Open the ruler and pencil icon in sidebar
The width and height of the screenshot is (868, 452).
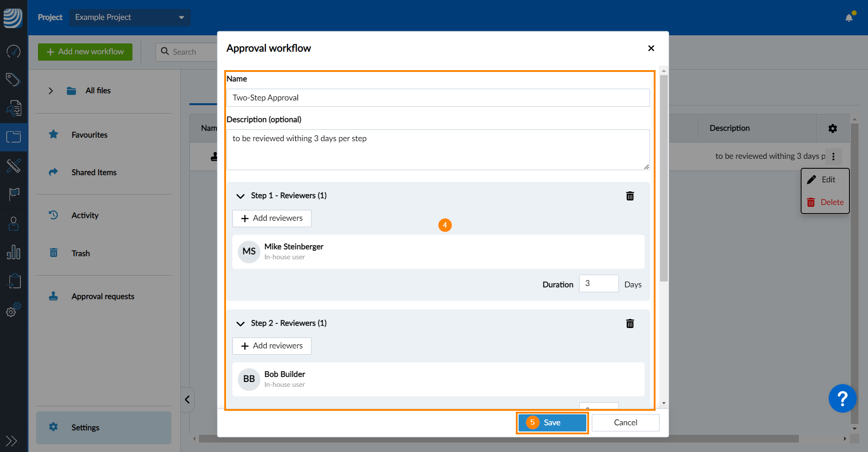pyautogui.click(x=14, y=166)
